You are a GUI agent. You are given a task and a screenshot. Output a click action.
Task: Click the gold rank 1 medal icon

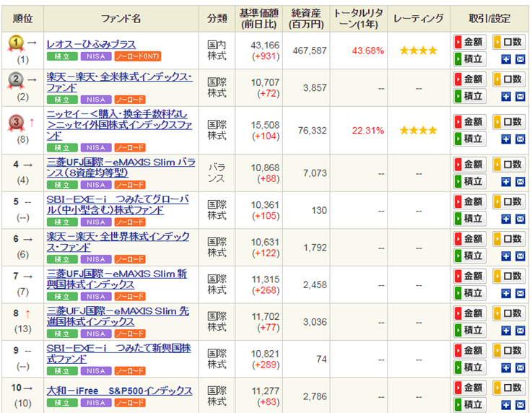tap(16, 43)
